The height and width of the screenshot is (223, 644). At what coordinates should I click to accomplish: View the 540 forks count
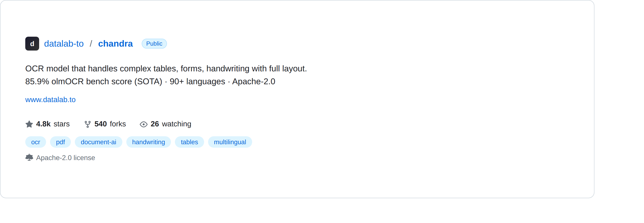click(x=101, y=124)
